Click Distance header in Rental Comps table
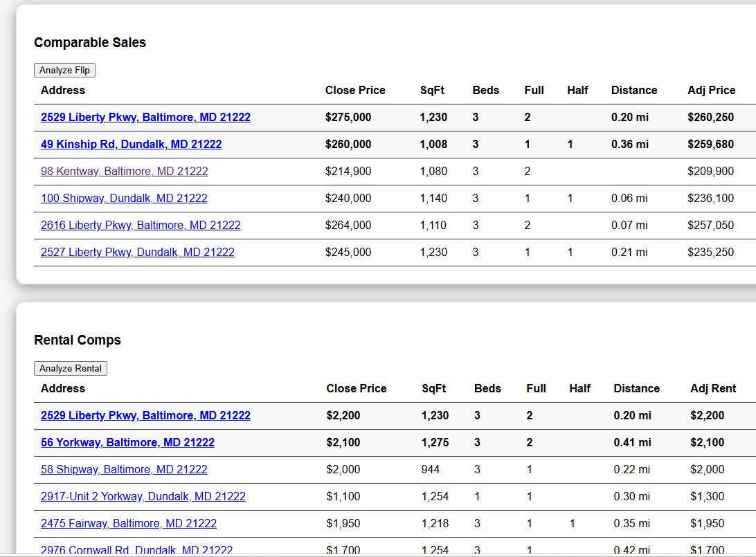The height and width of the screenshot is (557, 756). (636, 388)
